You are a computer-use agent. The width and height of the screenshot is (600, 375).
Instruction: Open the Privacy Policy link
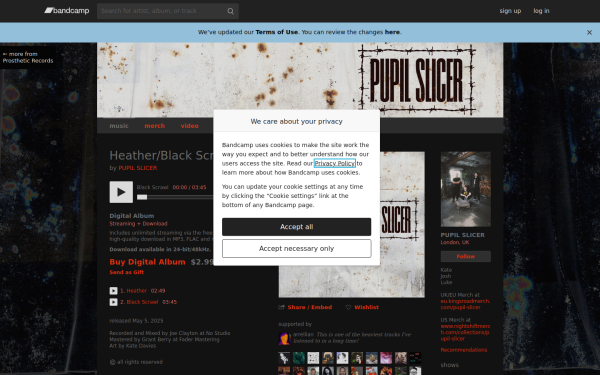click(335, 163)
